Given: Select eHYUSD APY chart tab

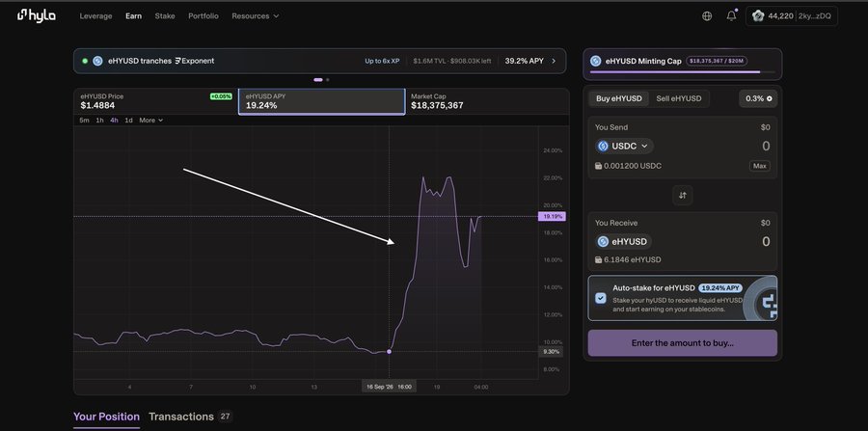Looking at the screenshot, I should (321, 101).
